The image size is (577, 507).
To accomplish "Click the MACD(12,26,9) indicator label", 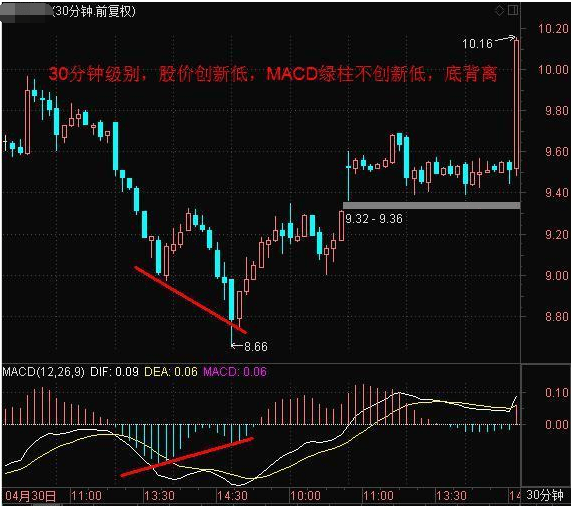I will [x=43, y=372].
